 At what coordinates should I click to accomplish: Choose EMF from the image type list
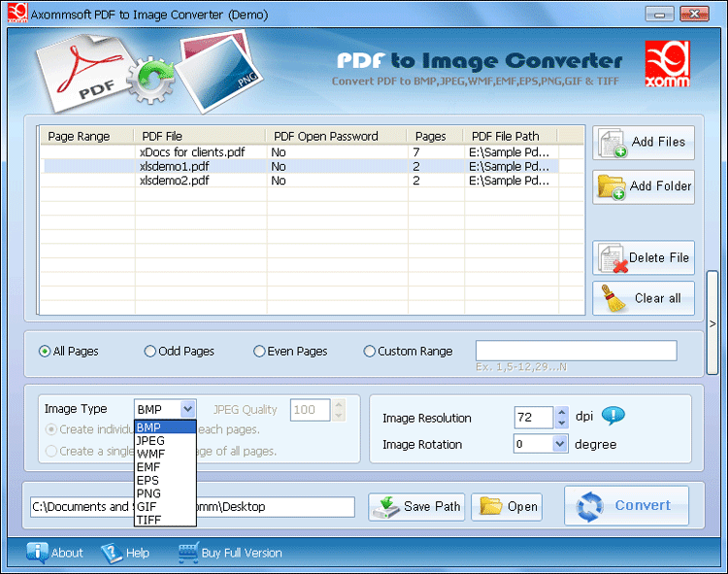165,467
